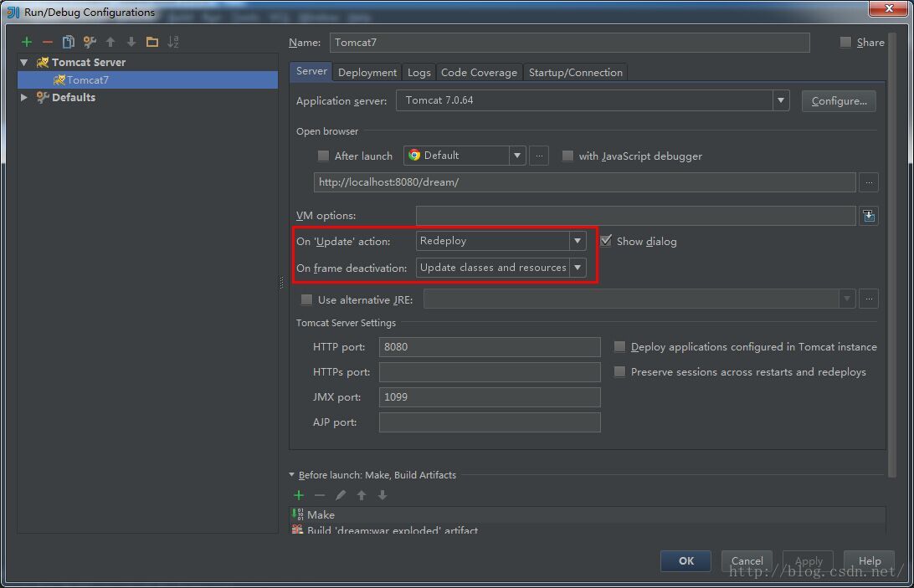Screen dimensions: 914x588
Task: Click the AJP port field
Action: pyautogui.click(x=490, y=422)
